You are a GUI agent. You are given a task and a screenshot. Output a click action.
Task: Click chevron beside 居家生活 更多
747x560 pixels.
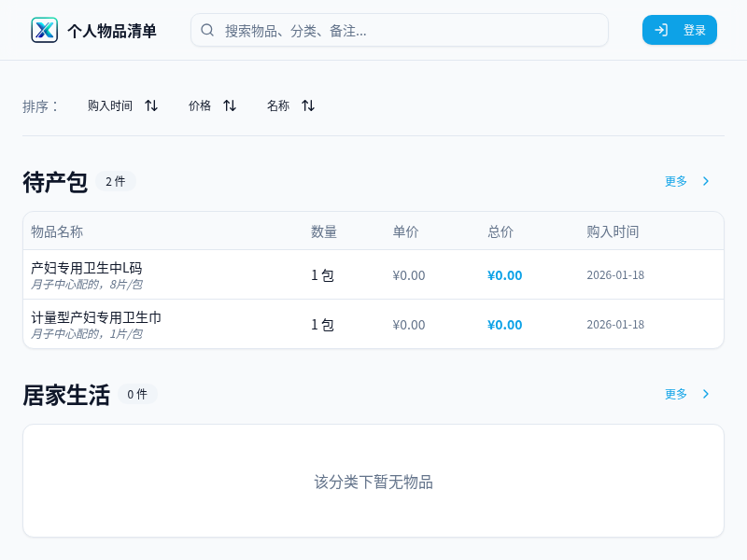pos(706,394)
